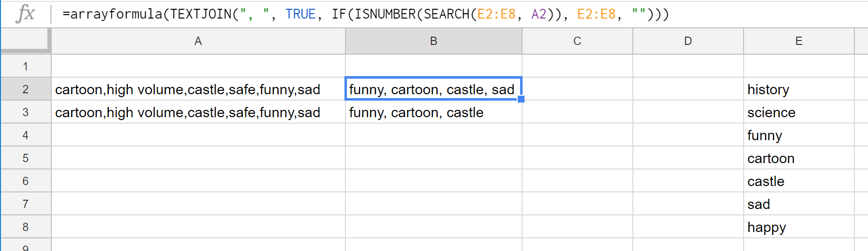The height and width of the screenshot is (251, 868).
Task: Select column D header
Action: click(x=688, y=41)
